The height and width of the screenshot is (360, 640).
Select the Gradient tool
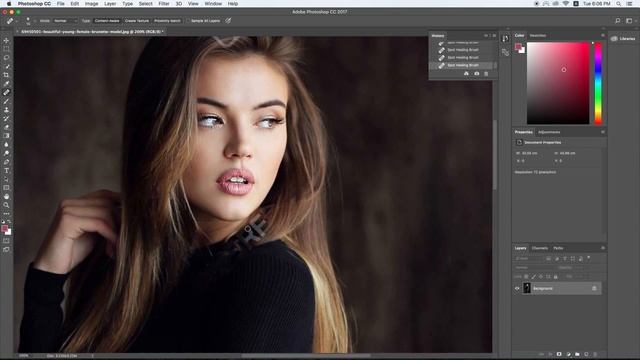6,136
